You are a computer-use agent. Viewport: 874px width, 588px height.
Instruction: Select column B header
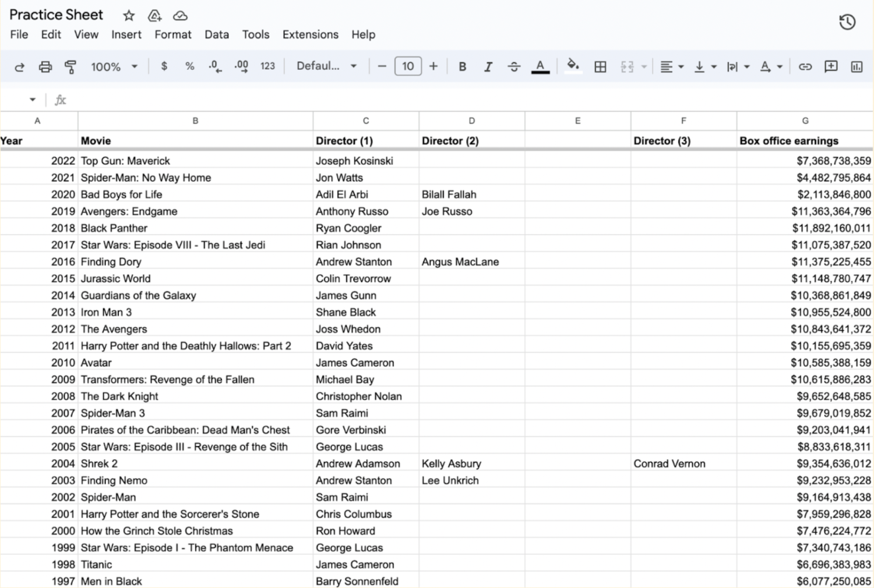tap(195, 121)
